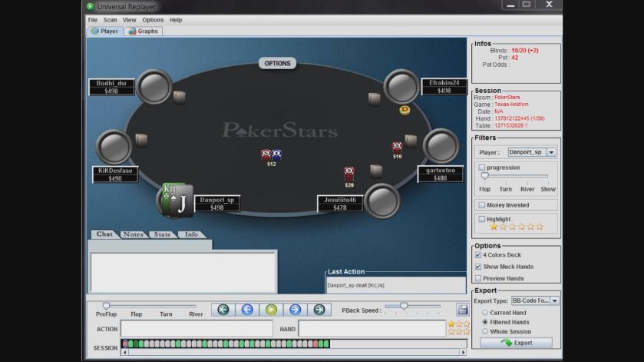Viewport: 644px width, 362px height.
Task: Select Whole Session export radio
Action: (485, 331)
